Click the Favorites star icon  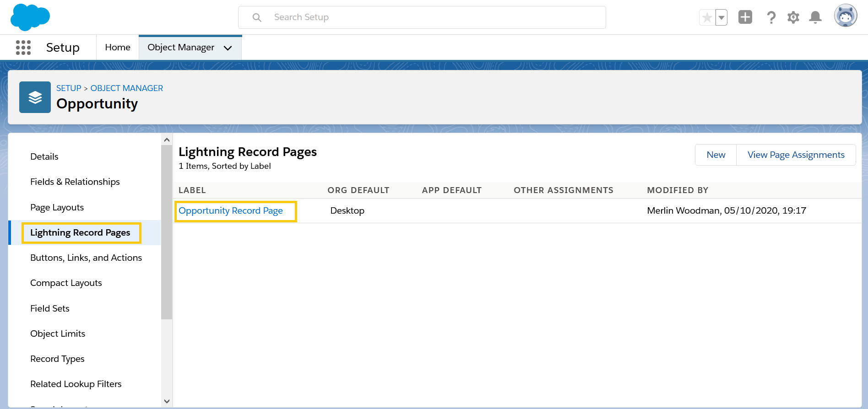[707, 18]
